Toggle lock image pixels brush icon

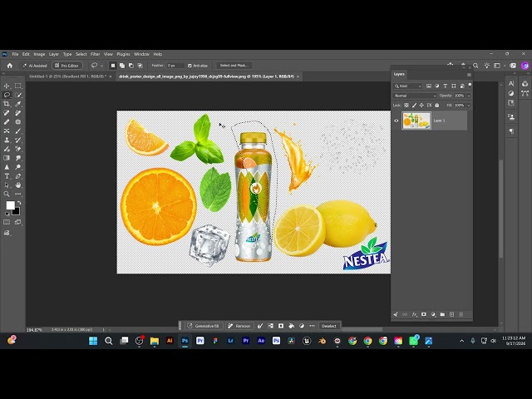tap(414, 106)
